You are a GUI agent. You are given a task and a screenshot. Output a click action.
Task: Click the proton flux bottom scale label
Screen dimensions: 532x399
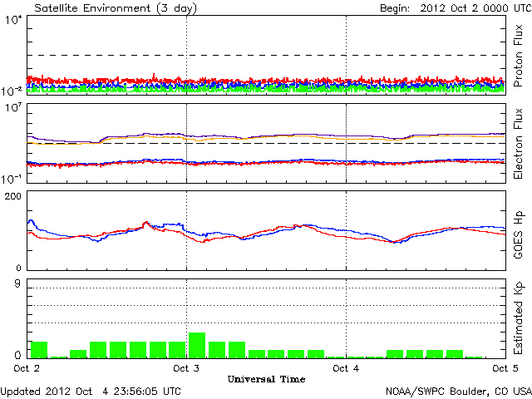tap(12, 91)
